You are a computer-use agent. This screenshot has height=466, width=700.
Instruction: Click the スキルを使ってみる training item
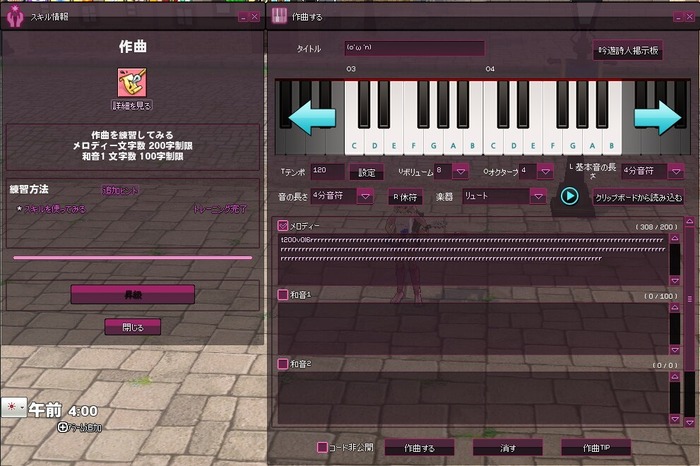(54, 209)
